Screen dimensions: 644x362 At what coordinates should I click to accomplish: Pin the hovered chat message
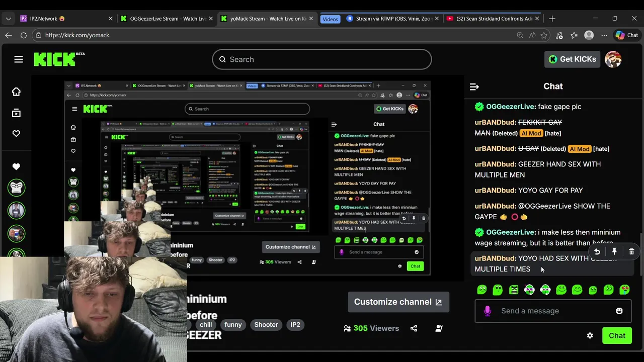pos(614,251)
